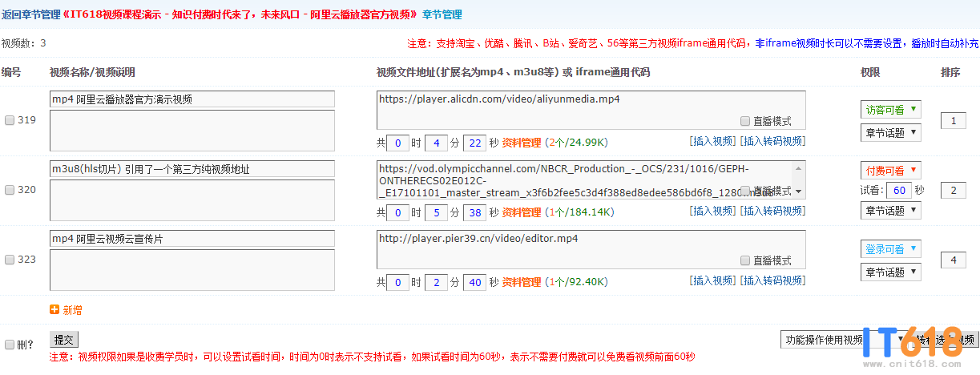The image size is (980, 375).
Task: Click the seconds field showing 38
Action: click(474, 213)
